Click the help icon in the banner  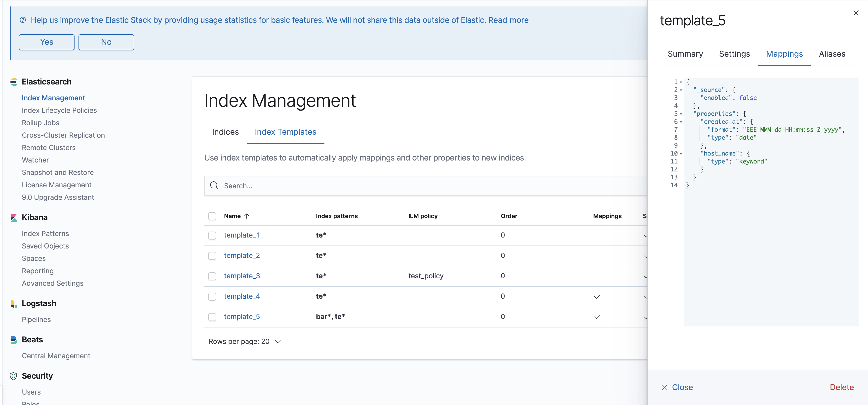(x=23, y=20)
